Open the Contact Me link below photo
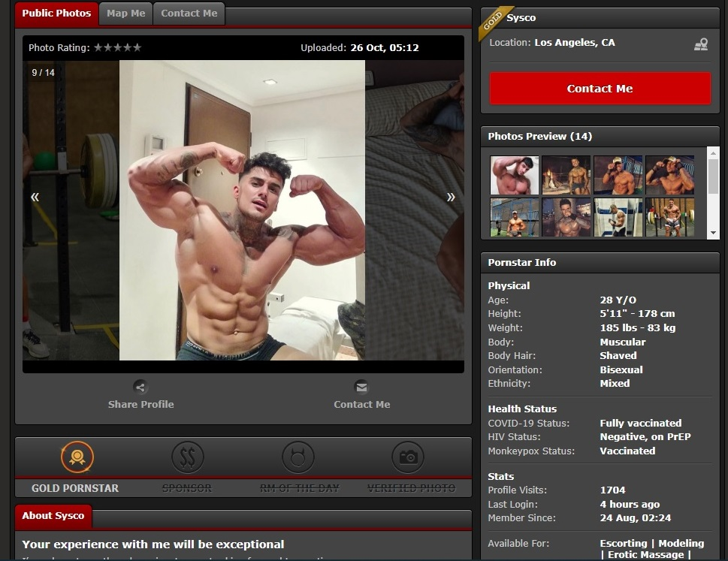Screen dimensions: 728x561 coord(361,404)
